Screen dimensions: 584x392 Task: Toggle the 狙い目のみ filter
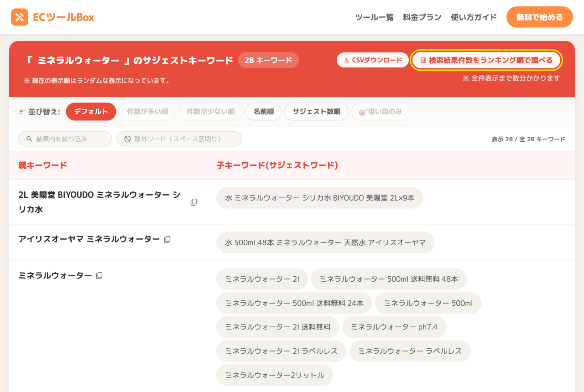381,112
